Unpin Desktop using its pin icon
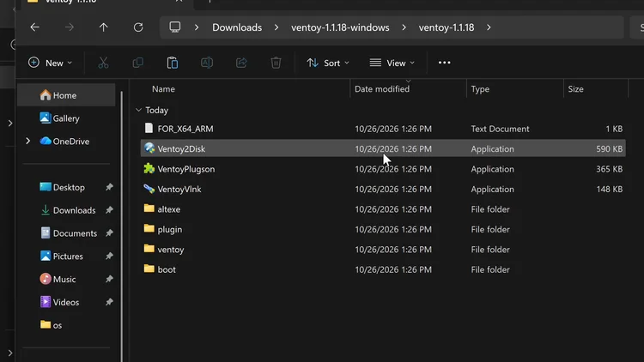 pyautogui.click(x=109, y=187)
